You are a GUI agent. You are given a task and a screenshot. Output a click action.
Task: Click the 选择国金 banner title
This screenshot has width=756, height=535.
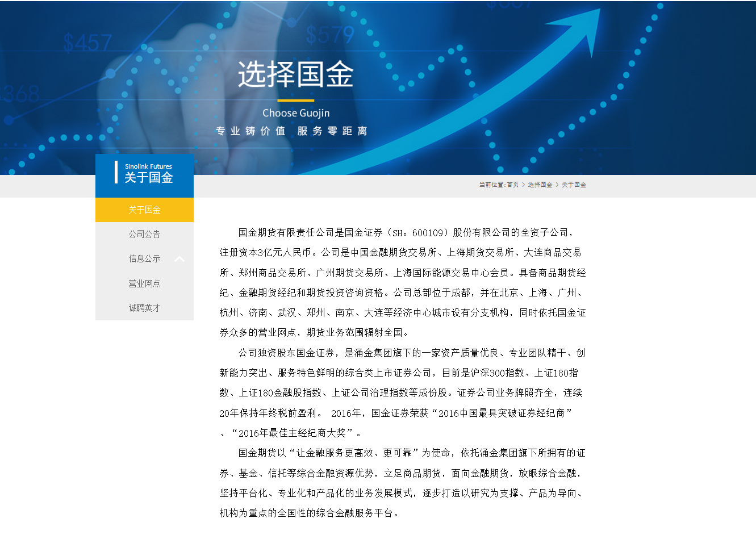(x=295, y=74)
